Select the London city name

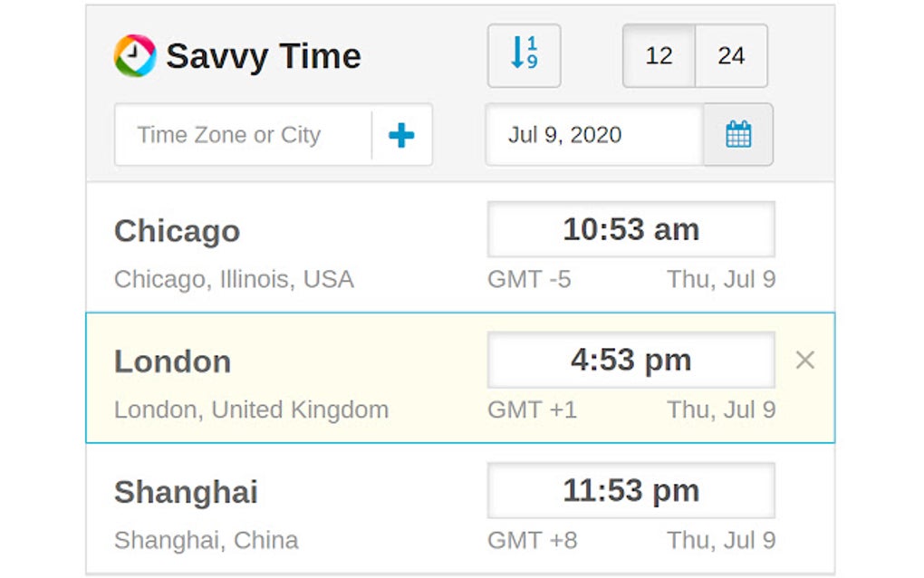pos(172,361)
